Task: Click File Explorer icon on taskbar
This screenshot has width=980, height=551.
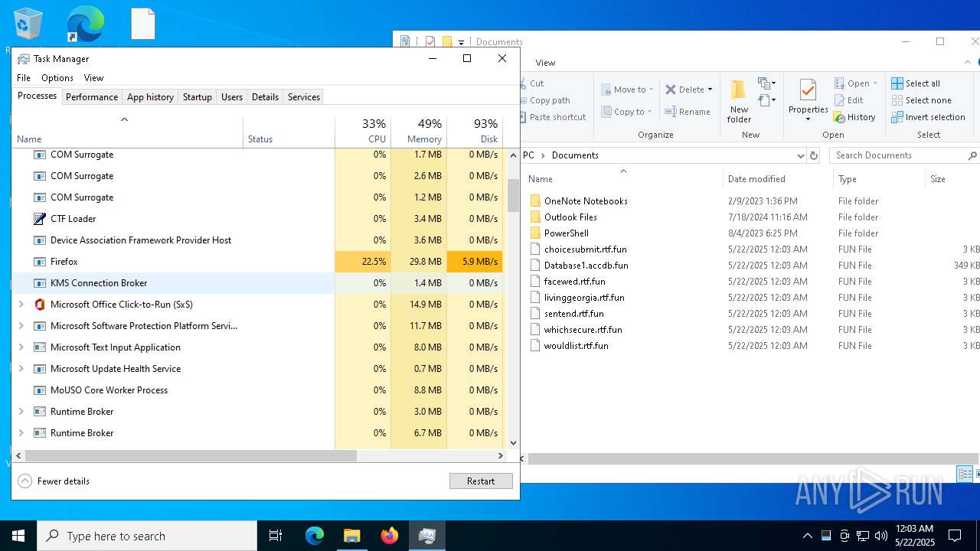Action: pos(351,536)
